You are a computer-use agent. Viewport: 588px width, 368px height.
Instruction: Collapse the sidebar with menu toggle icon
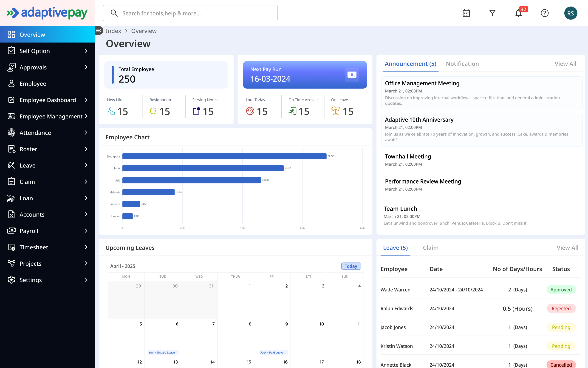click(98, 31)
